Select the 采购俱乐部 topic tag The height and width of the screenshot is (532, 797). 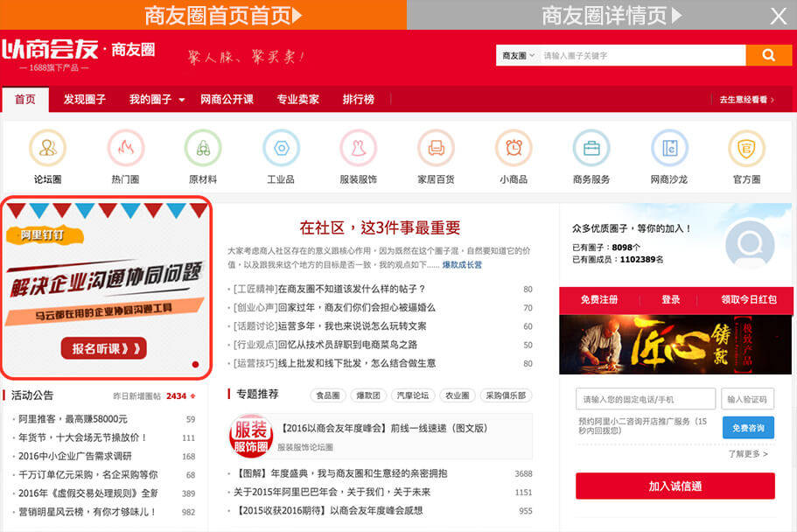[506, 395]
